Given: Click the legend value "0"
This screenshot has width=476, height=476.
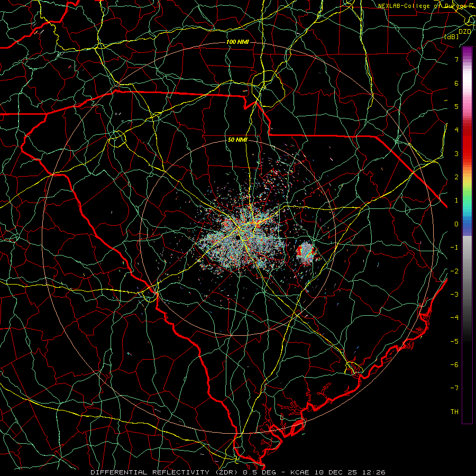Looking at the screenshot, I should (456, 224).
